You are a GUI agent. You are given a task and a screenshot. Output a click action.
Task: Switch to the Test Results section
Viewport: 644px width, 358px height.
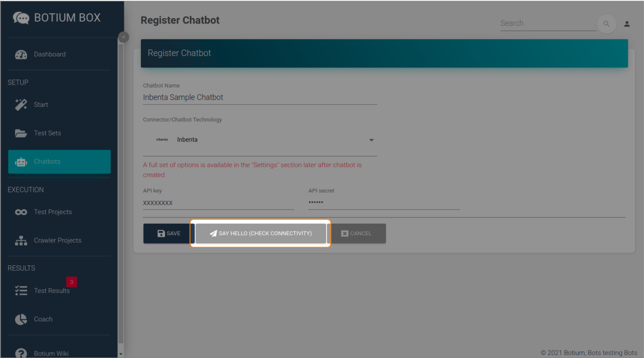click(52, 291)
